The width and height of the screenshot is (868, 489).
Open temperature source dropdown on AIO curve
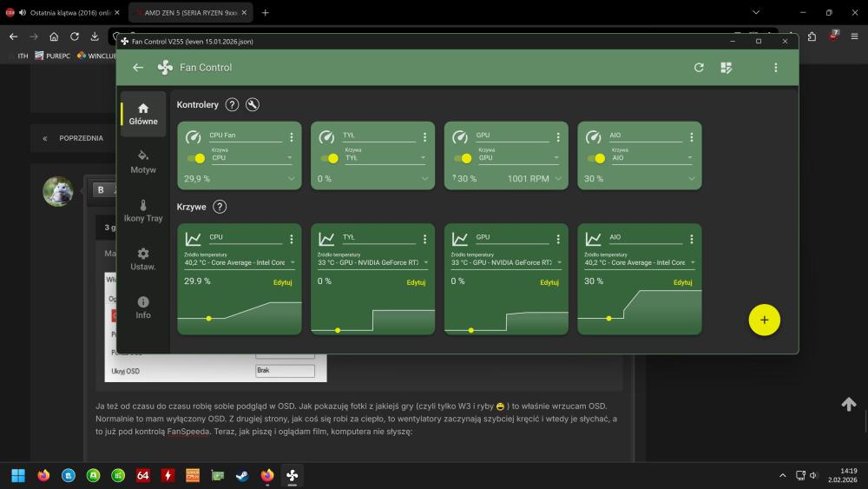[640, 262]
